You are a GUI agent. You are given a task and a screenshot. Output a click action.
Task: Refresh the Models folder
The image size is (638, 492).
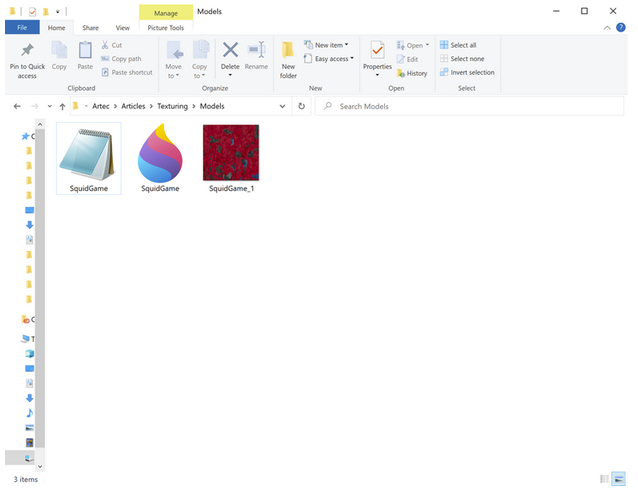tap(302, 106)
